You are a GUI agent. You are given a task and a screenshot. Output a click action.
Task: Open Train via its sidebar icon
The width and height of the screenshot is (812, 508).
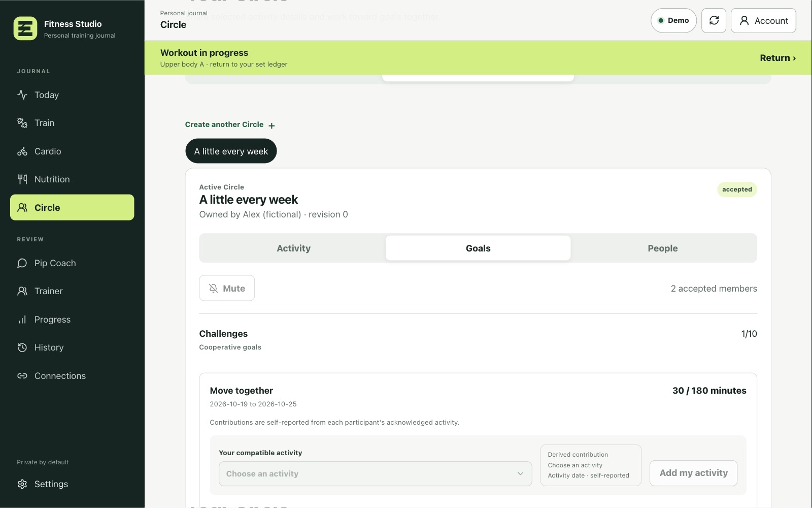click(x=22, y=123)
